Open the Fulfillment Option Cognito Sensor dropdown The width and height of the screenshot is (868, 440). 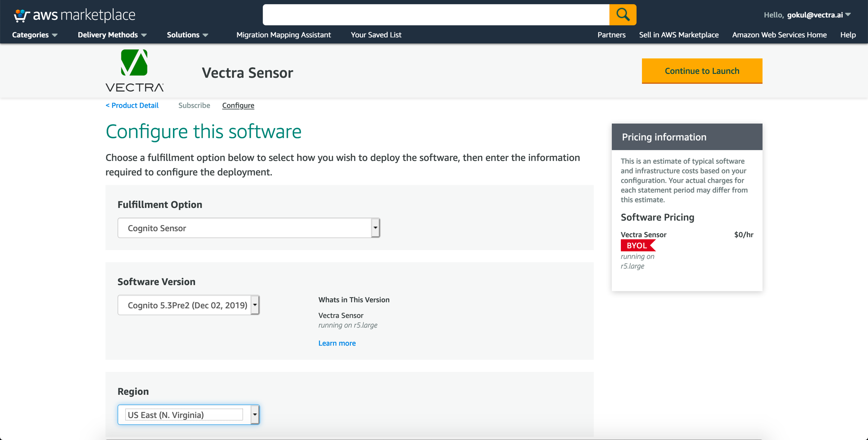(x=249, y=228)
